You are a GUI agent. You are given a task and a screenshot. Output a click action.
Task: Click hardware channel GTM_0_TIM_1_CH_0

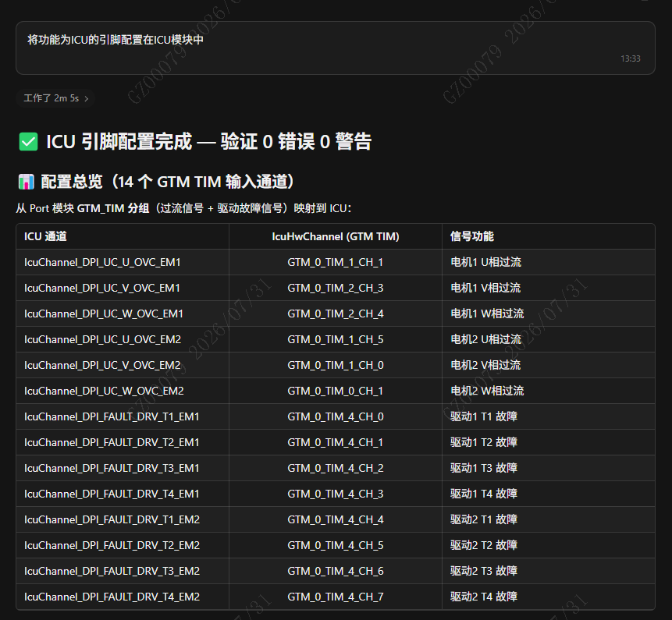tap(336, 365)
